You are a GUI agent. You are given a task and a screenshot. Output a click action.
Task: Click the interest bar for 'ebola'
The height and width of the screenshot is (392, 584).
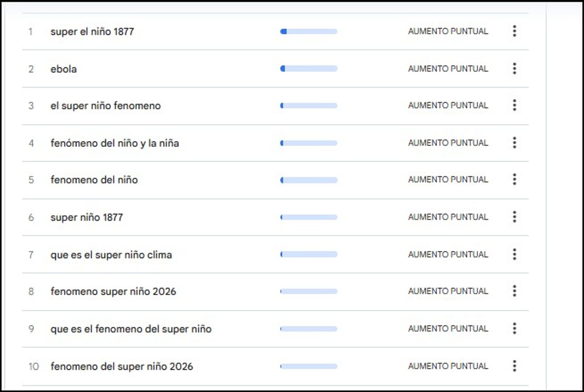pyautogui.click(x=309, y=69)
